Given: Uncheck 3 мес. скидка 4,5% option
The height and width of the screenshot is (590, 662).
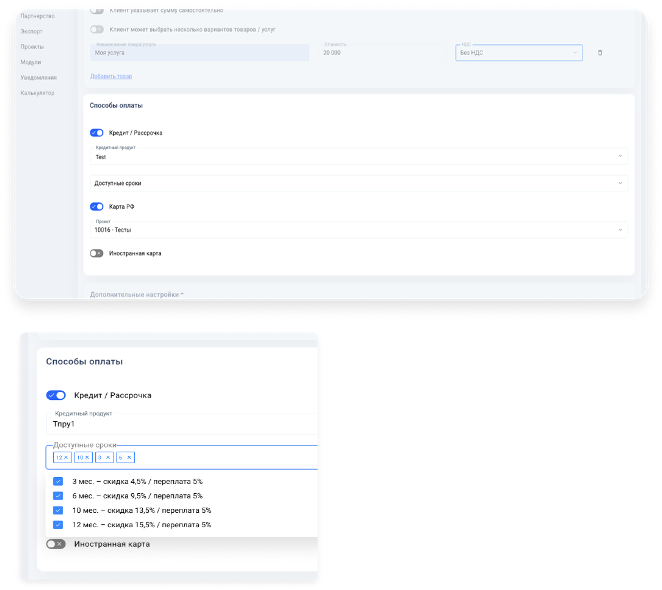Looking at the screenshot, I should tap(58, 481).
